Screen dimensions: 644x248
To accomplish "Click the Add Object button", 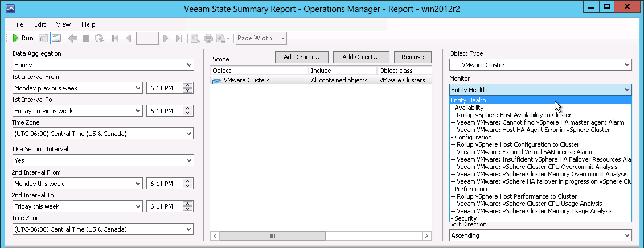I will 360,57.
